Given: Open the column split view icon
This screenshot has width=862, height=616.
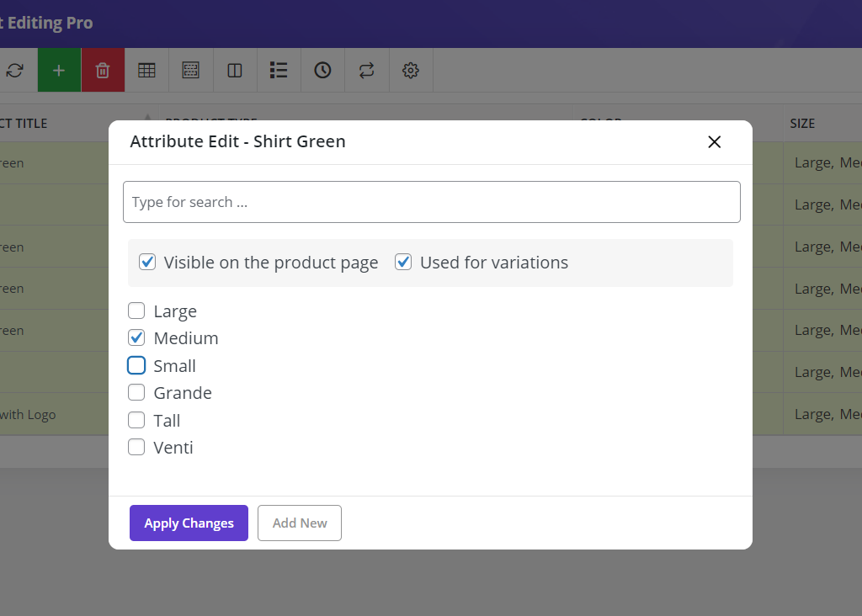Looking at the screenshot, I should [x=235, y=71].
